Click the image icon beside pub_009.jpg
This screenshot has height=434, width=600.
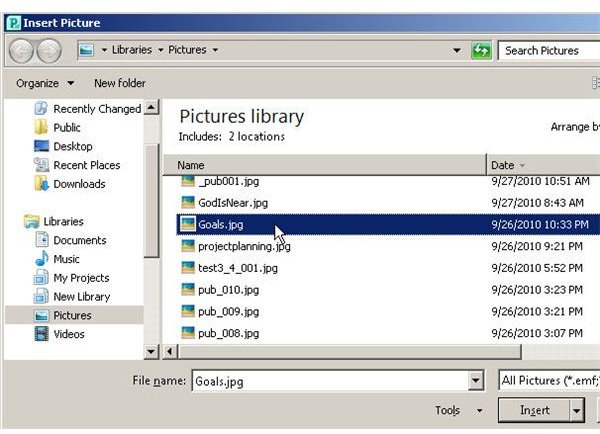coord(188,312)
